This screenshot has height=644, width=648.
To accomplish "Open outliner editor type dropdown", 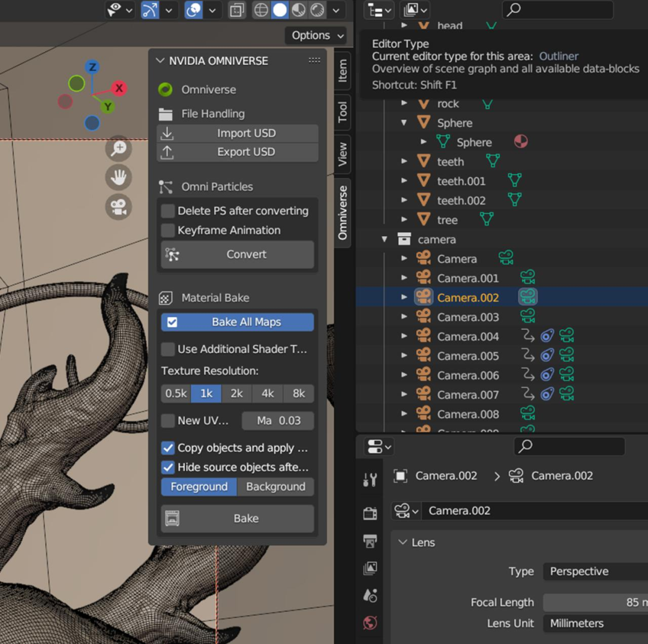I will click(x=379, y=10).
